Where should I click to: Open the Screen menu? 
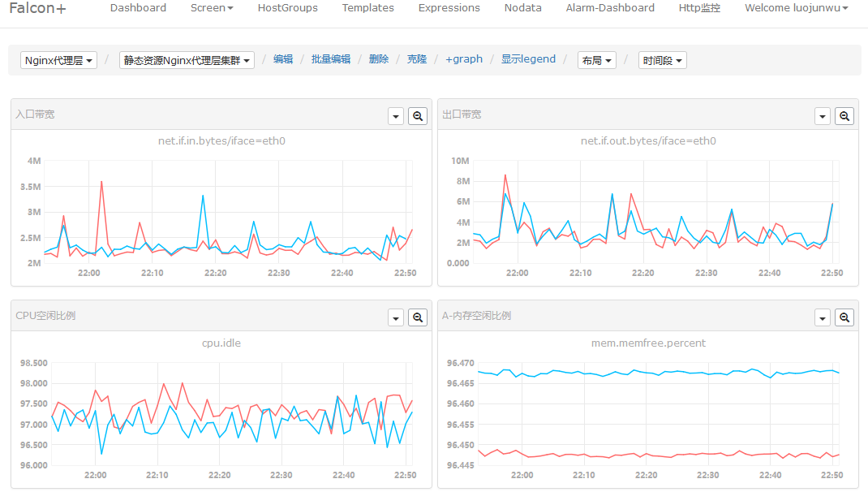click(212, 8)
